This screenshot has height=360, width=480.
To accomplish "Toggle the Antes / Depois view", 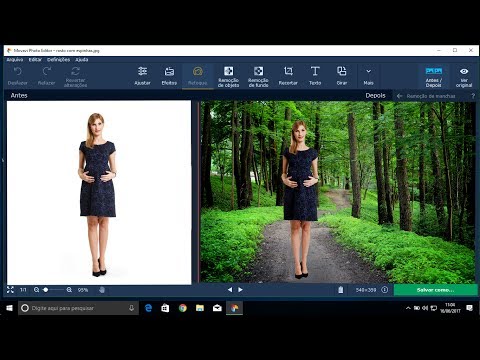I will [x=434, y=77].
